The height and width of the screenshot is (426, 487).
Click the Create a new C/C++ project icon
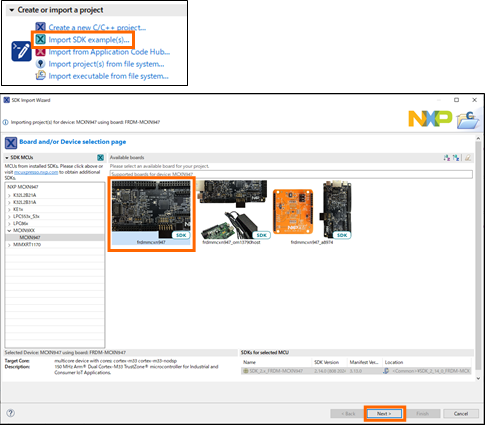pyautogui.click(x=40, y=27)
